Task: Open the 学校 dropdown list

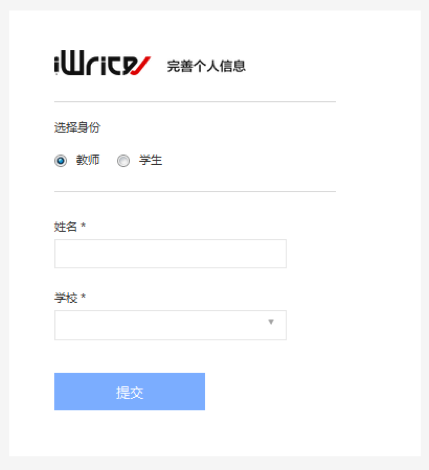Action: 170,325
